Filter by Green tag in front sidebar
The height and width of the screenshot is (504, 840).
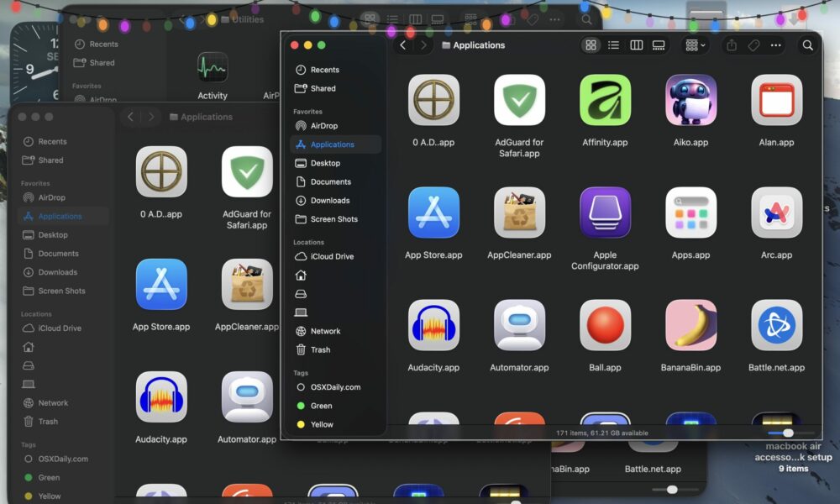pyautogui.click(x=321, y=406)
